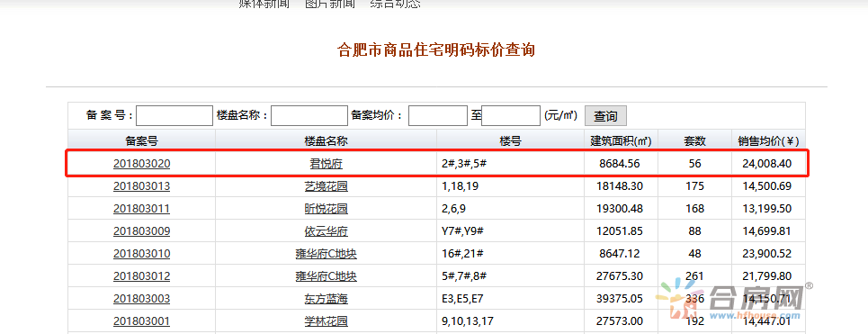Screen dimensions: 868x334
Task: Click the page title 合肥市商品住宅明码标价查询
Action: 436,50
